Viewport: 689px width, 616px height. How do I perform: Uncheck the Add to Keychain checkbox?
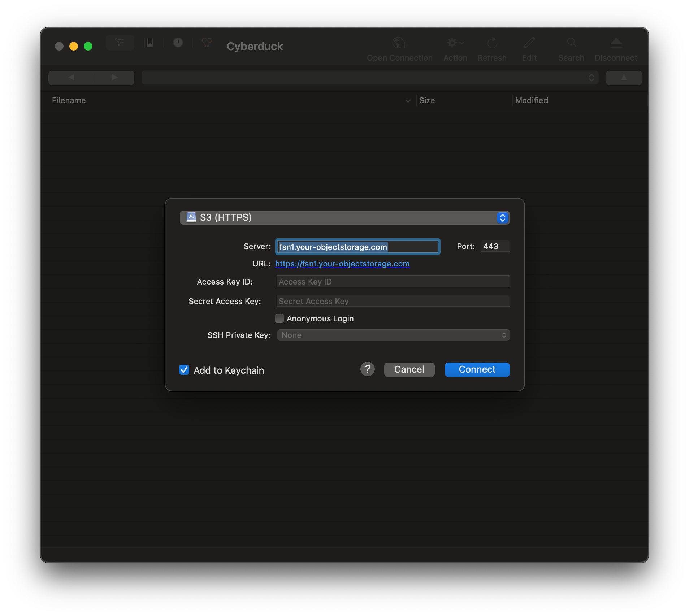click(184, 370)
